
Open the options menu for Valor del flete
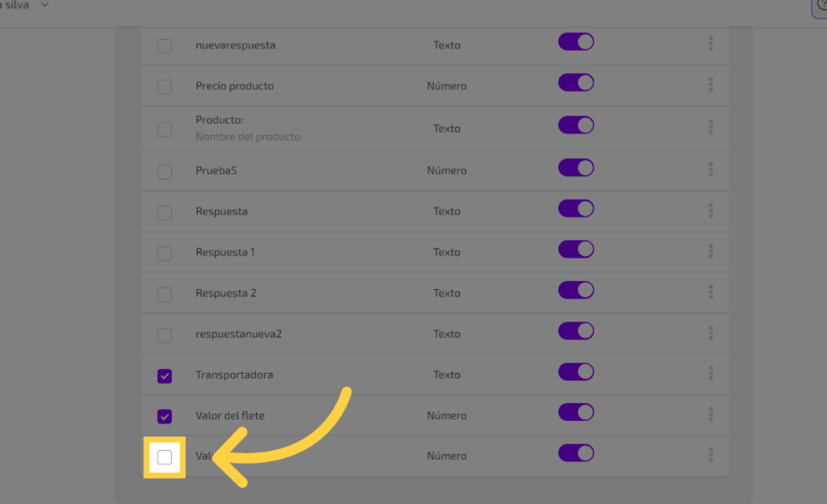[711, 414]
